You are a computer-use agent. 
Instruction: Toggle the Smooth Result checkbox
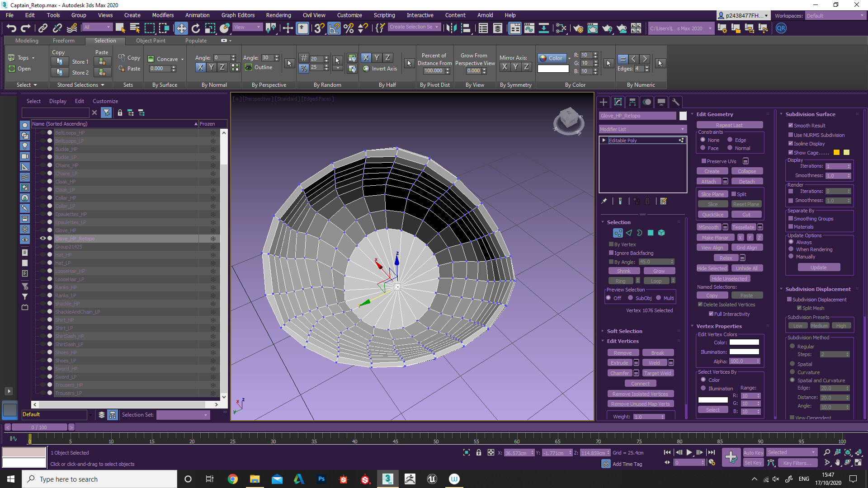[791, 126]
